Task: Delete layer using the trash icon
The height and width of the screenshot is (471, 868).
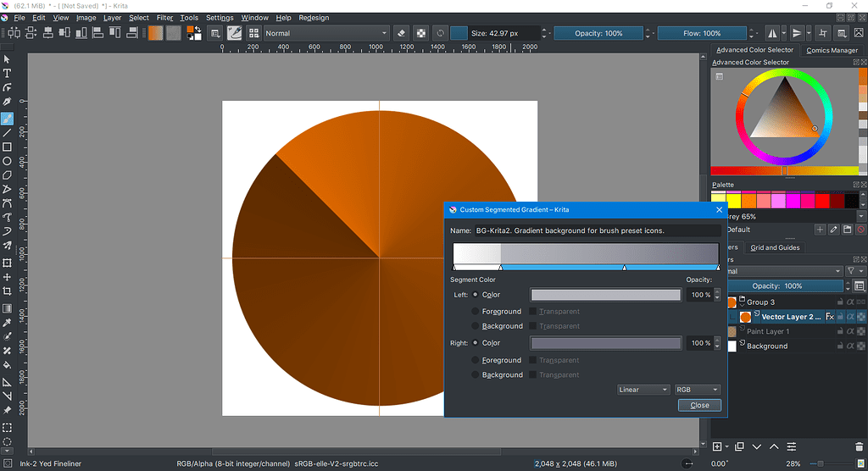Action: (860, 446)
